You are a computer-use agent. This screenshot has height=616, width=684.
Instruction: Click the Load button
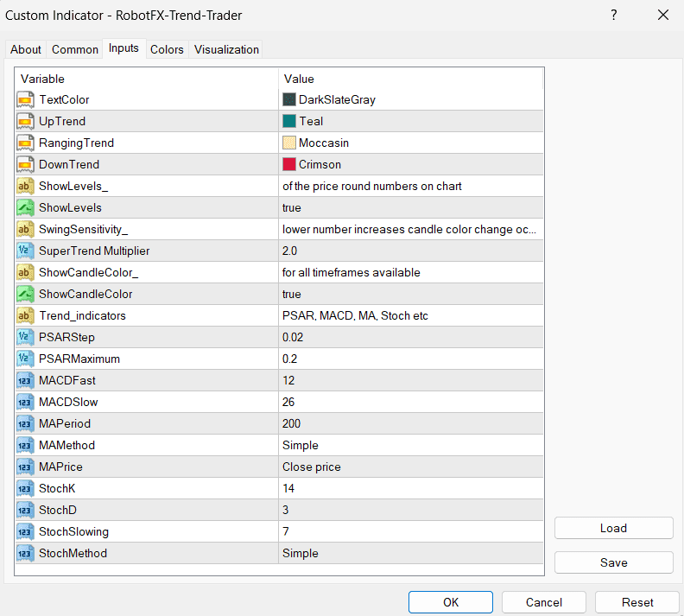613,528
